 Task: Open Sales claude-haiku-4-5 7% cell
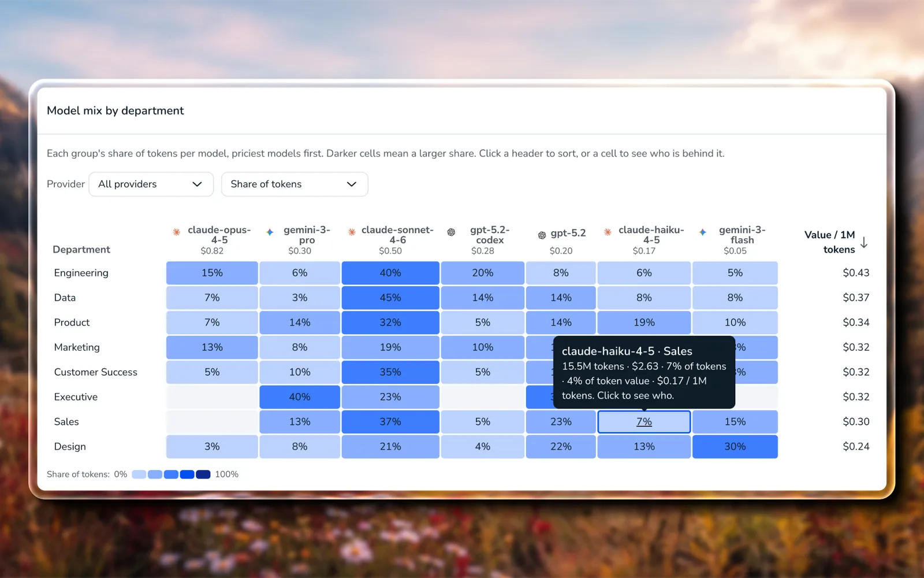(644, 422)
